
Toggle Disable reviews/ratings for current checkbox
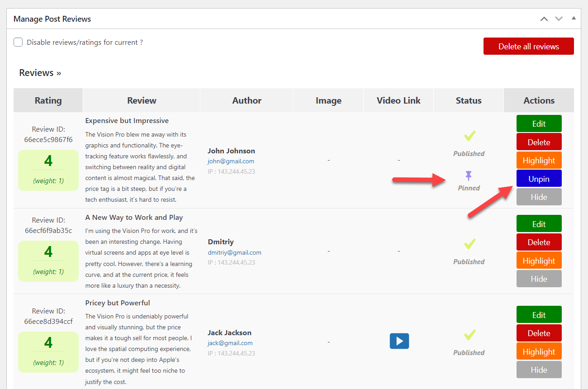click(18, 43)
